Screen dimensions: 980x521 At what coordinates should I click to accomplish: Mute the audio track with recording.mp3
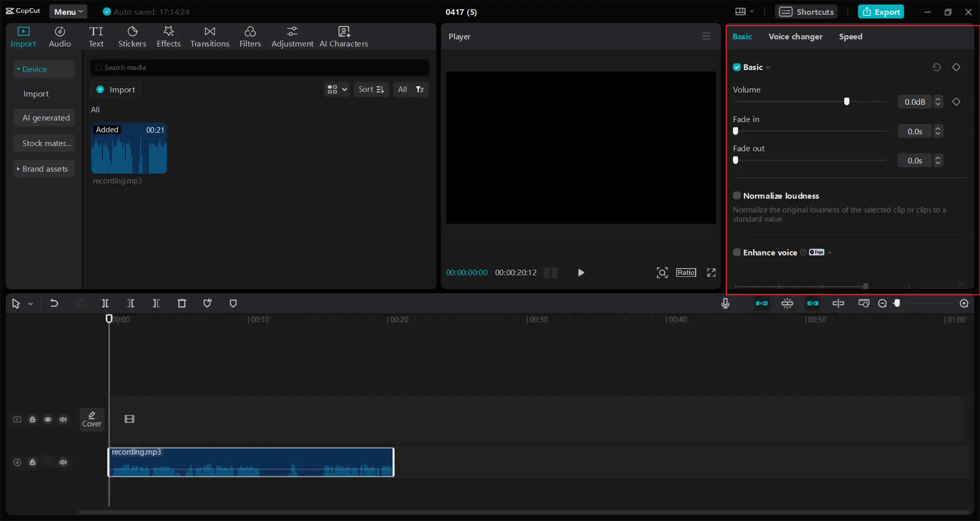tap(63, 462)
